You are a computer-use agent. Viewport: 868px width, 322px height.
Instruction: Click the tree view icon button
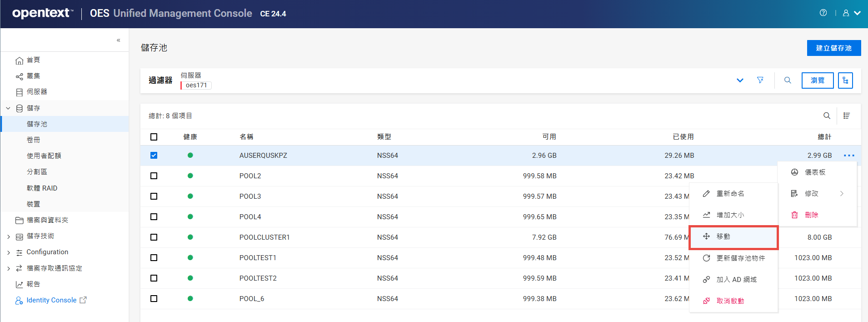(x=845, y=80)
